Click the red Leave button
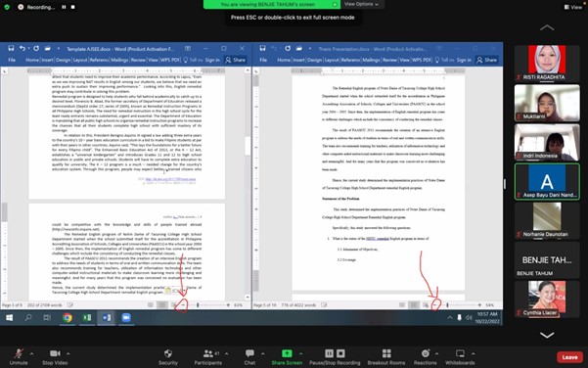This screenshot has width=588, height=368. click(x=569, y=357)
